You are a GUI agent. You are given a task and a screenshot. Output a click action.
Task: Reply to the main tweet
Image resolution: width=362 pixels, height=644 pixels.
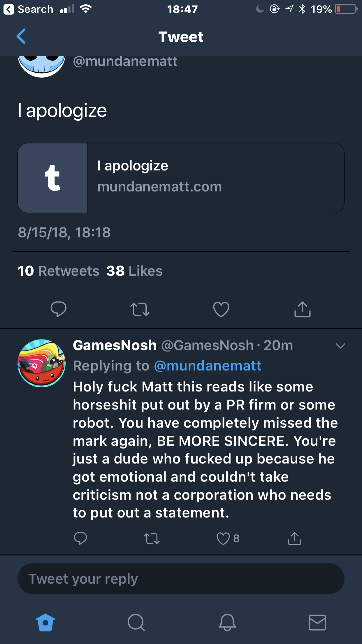tap(58, 309)
